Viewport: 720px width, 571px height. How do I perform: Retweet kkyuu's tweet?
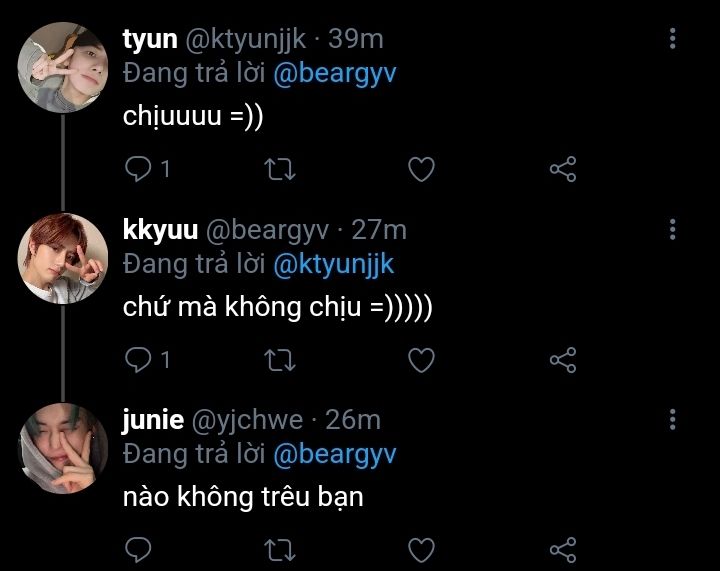point(280,360)
